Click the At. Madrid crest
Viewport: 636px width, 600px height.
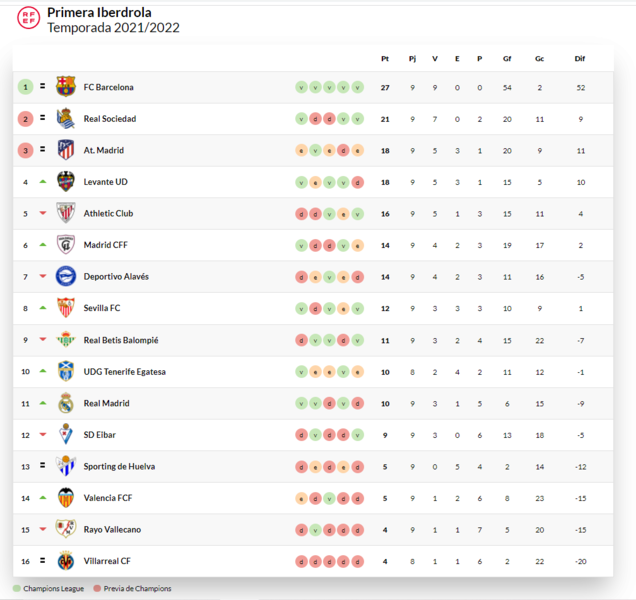coord(66,150)
